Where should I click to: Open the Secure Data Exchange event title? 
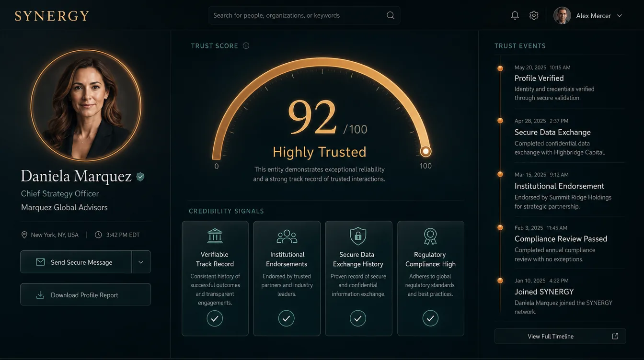[552, 132]
